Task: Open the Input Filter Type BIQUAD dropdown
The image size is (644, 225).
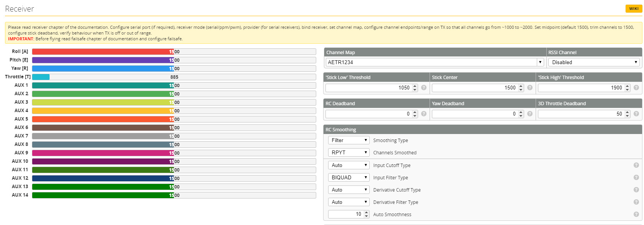Action: [x=349, y=177]
